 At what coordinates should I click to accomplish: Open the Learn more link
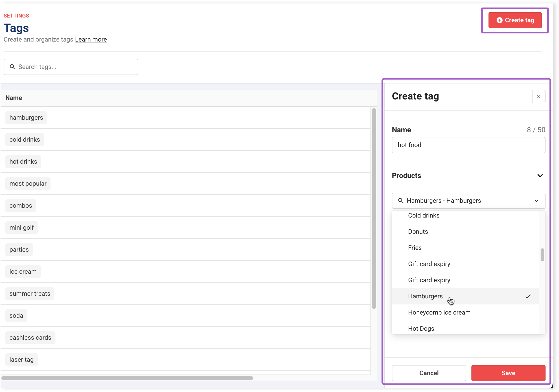pyautogui.click(x=91, y=40)
